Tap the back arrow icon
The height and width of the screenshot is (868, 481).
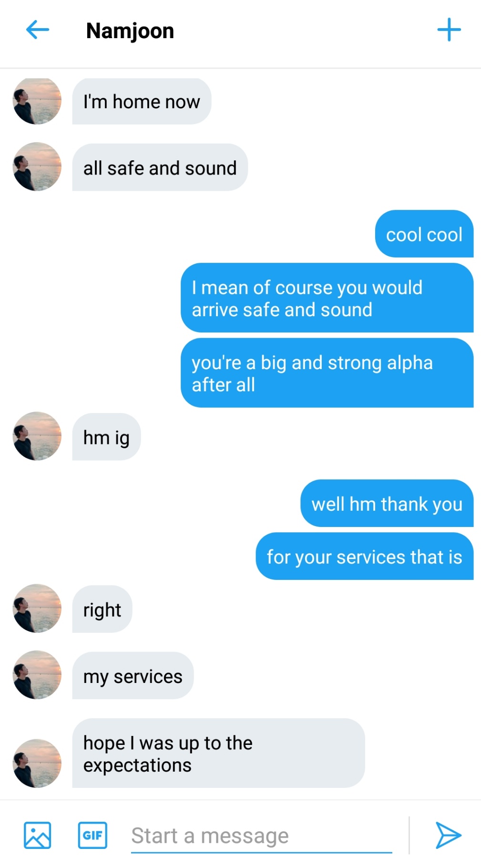(x=38, y=30)
